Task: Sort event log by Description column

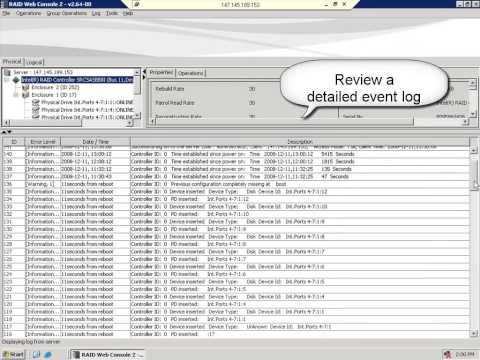Action: click(300, 142)
